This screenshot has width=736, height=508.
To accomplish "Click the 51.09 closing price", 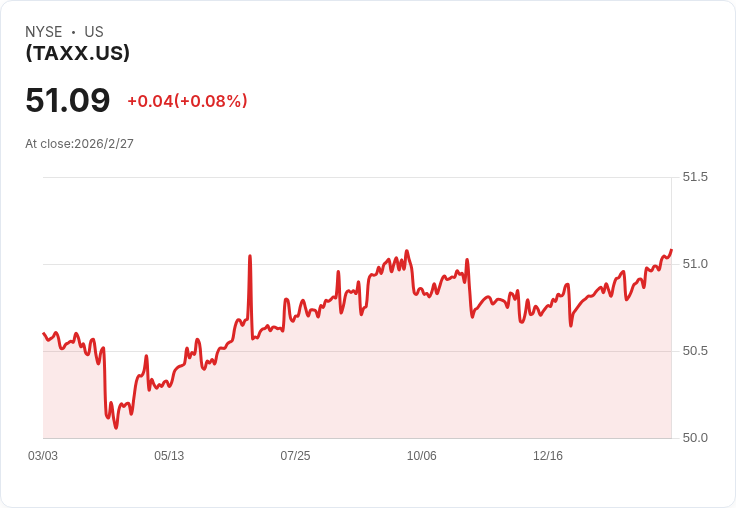I will (67, 100).
